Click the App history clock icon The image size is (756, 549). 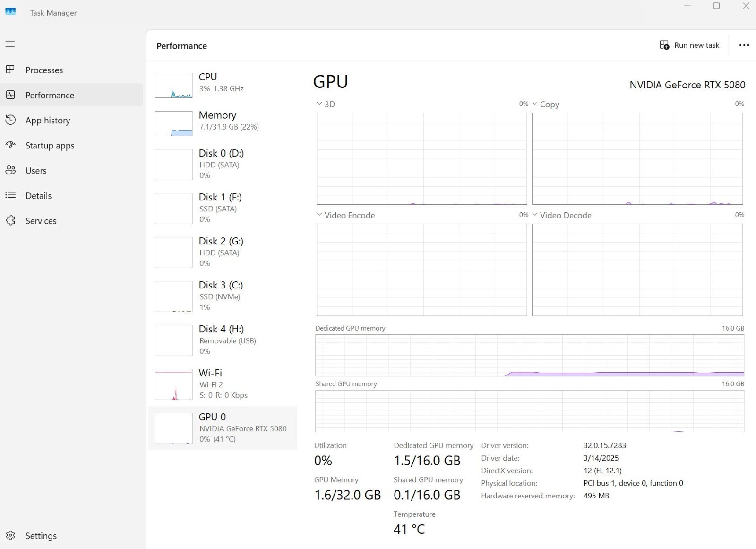point(10,120)
